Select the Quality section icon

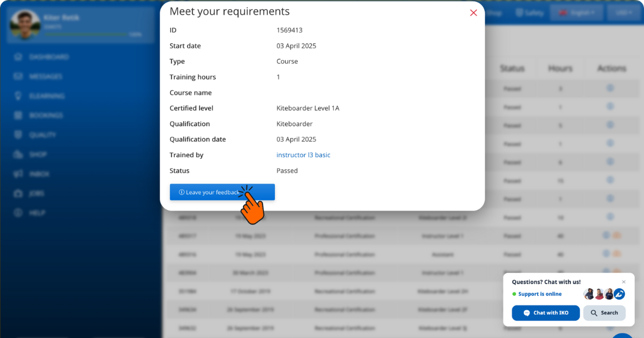18,135
